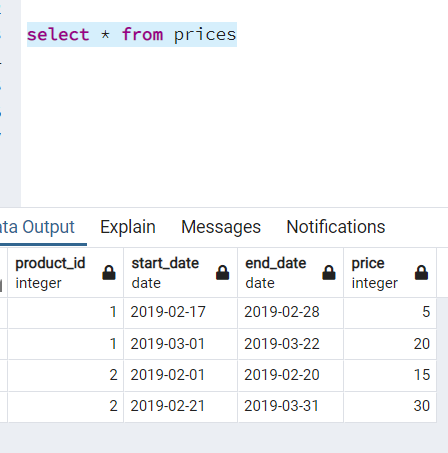Select the start_date column header
Viewport: 448px width, 453px height.
coord(180,273)
